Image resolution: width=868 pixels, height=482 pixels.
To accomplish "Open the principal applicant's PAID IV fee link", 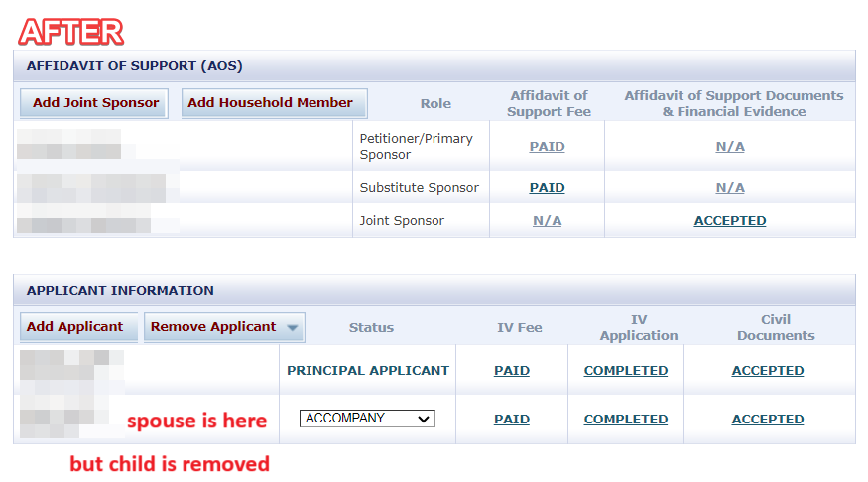I will 512,371.
